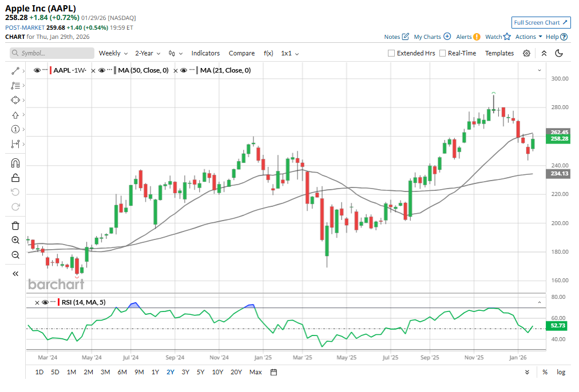579x392 pixels.
Task: Open the calendar date range picker
Action: click(273, 372)
